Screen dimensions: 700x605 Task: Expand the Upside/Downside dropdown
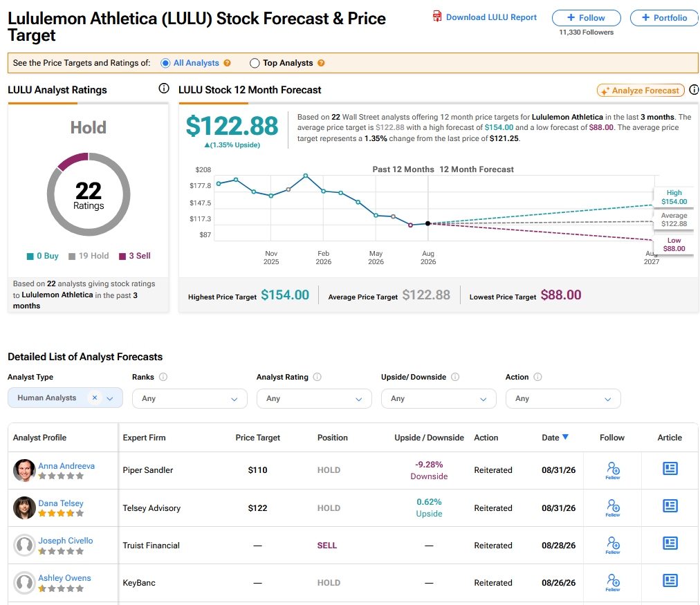pos(439,398)
